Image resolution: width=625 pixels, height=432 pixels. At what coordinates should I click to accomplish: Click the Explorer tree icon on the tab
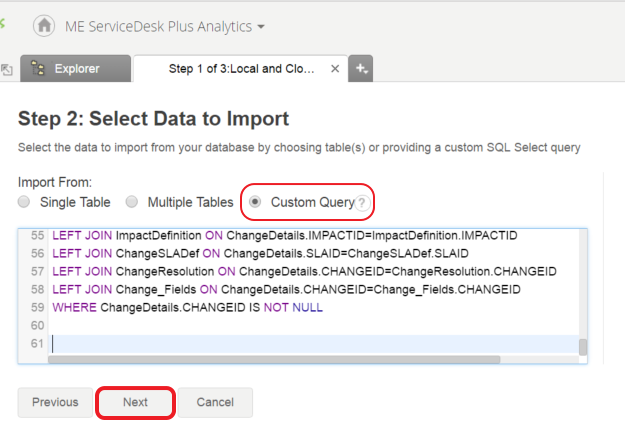(x=36, y=69)
